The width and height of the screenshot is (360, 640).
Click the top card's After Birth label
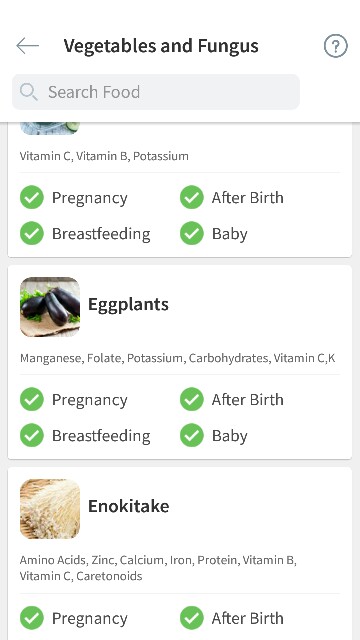[247, 198]
